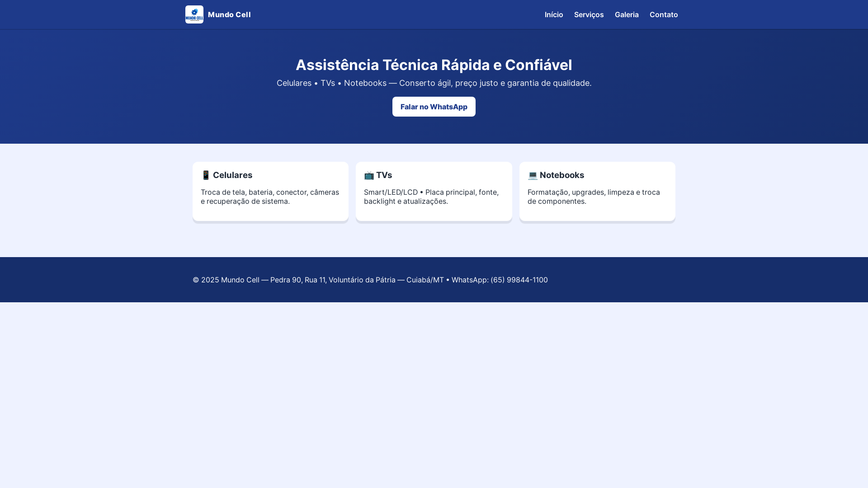Click the laptop emoji in Notebooks card
Image resolution: width=868 pixels, height=488 pixels.
point(533,175)
